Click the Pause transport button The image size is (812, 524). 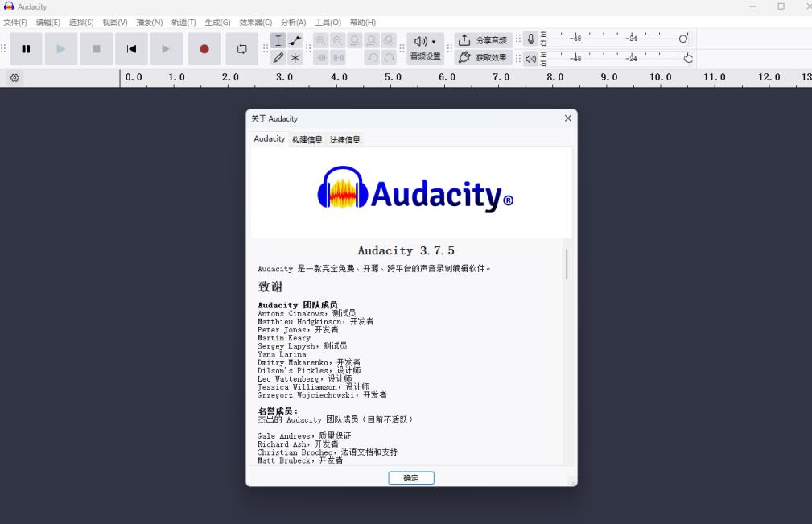[x=26, y=48]
